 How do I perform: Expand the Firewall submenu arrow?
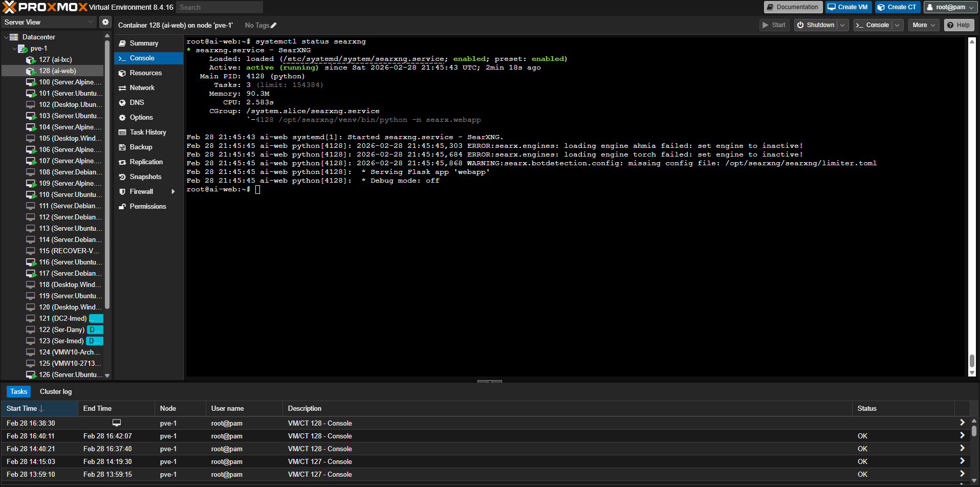pyautogui.click(x=173, y=192)
